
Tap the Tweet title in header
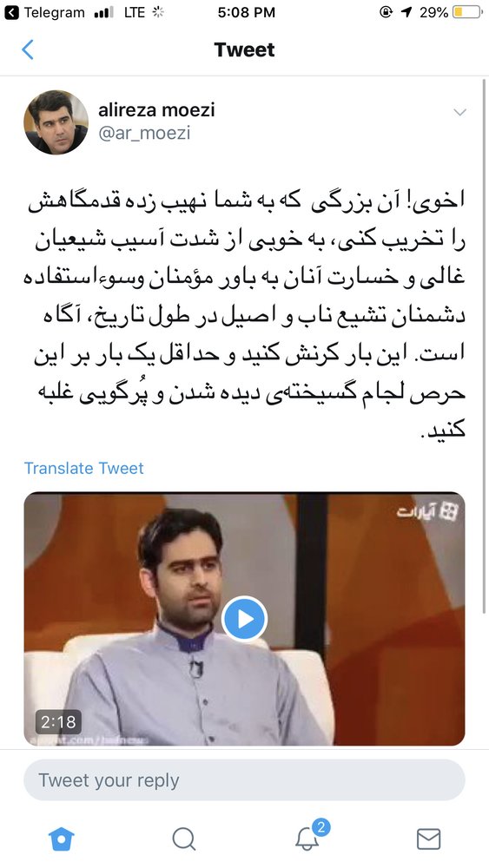point(244,49)
